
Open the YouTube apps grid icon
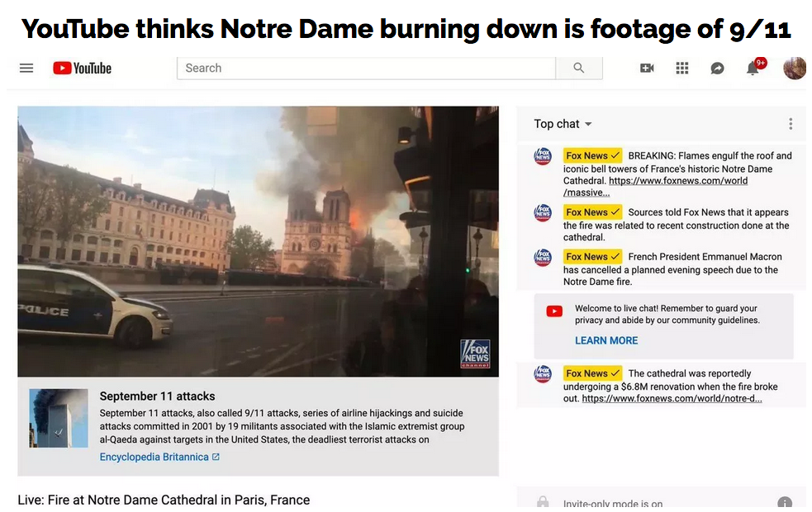point(682,68)
